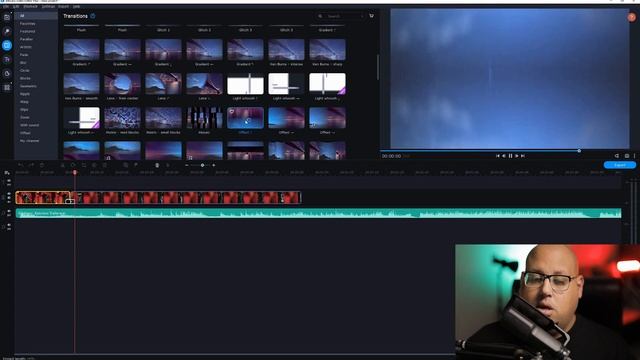Step back one frame
The image size is (640, 360).
click(504, 156)
